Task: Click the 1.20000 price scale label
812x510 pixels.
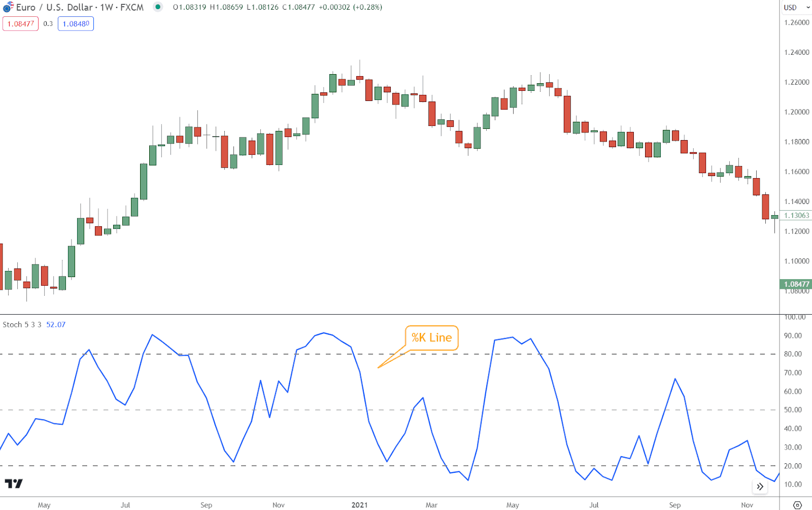Action: pos(797,112)
